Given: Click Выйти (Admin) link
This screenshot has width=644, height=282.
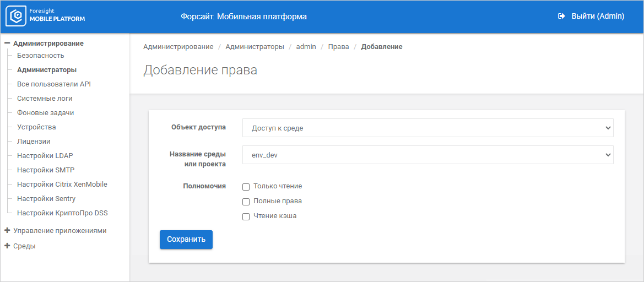Looking at the screenshot, I should [597, 17].
